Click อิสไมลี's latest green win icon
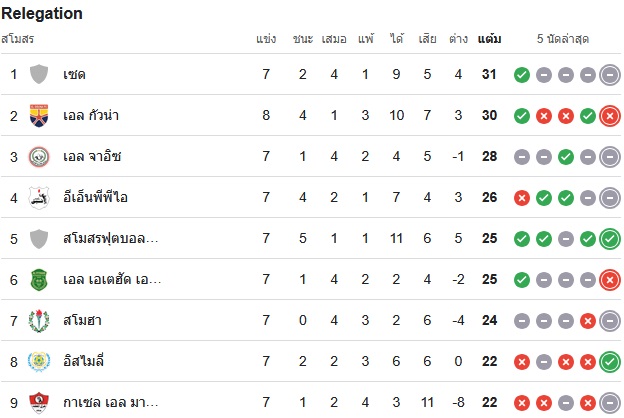This screenshot has width=624, height=418. (x=610, y=362)
